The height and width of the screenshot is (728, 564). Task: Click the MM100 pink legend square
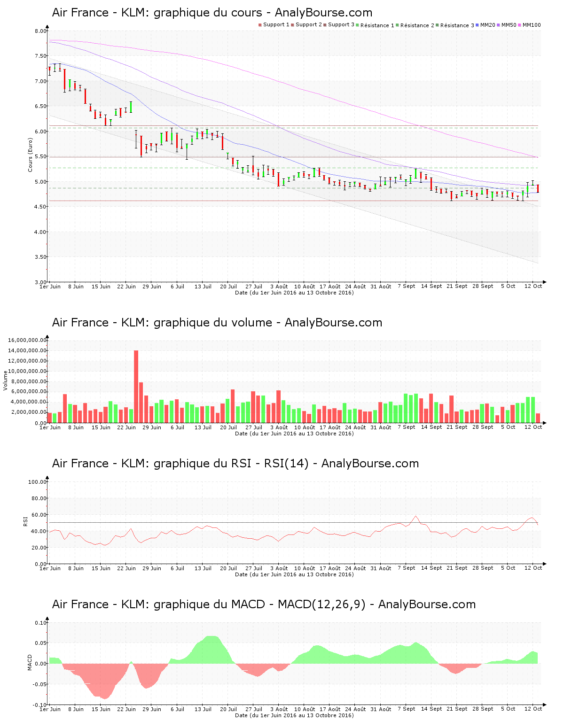click(520, 25)
